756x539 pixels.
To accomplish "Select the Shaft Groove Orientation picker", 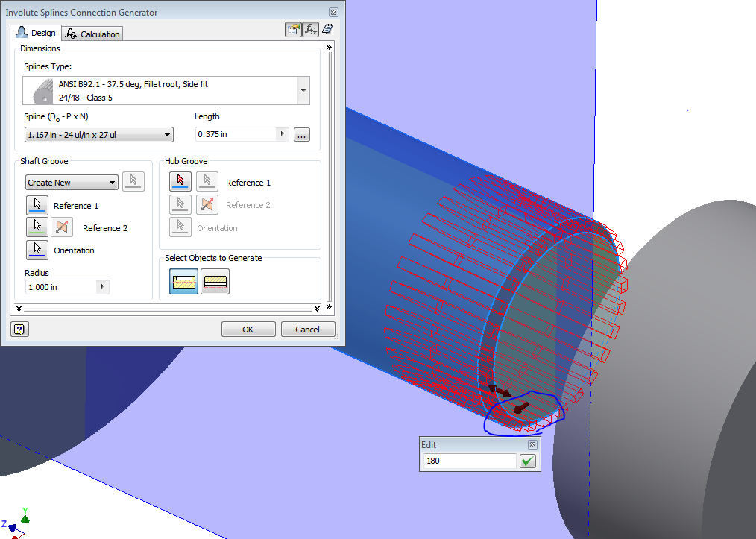I will pyautogui.click(x=37, y=249).
